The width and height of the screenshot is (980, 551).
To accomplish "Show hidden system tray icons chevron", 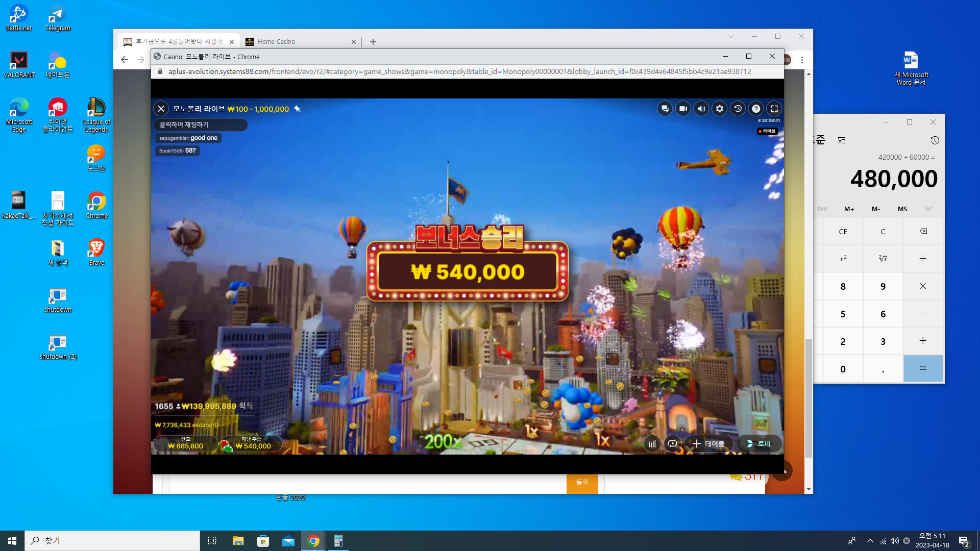I will pyautogui.click(x=870, y=541).
